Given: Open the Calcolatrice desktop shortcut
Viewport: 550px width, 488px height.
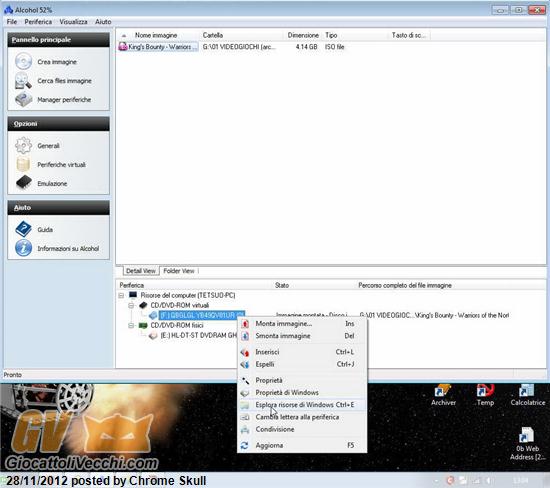Looking at the screenshot, I should point(528,395).
